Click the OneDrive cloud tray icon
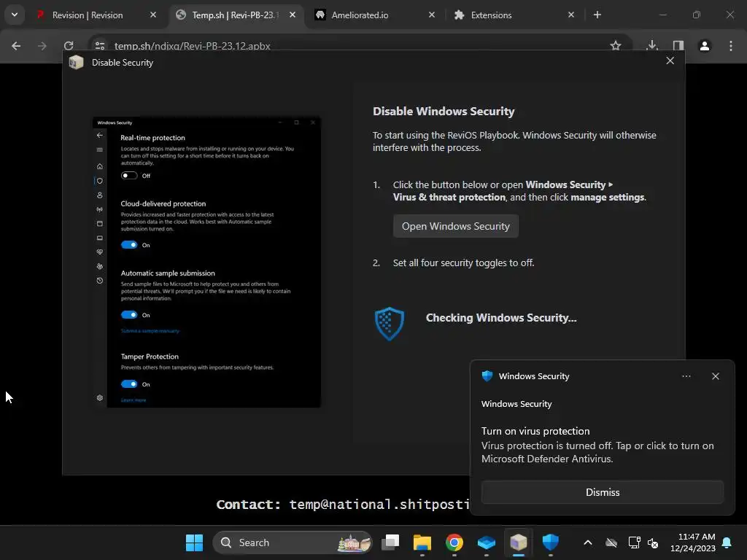This screenshot has width=747, height=560. coord(611,542)
